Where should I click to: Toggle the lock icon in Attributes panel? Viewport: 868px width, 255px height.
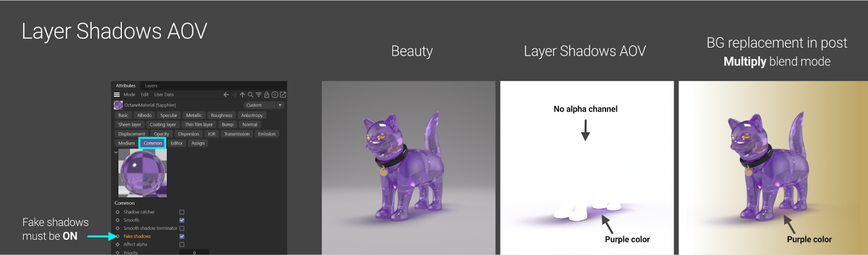(267, 94)
